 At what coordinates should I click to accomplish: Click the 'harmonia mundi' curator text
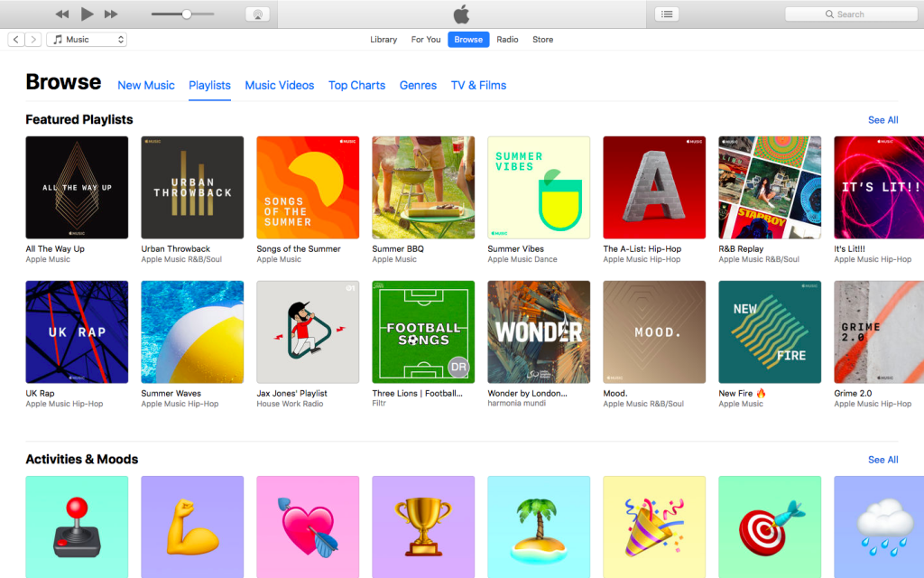(x=517, y=404)
